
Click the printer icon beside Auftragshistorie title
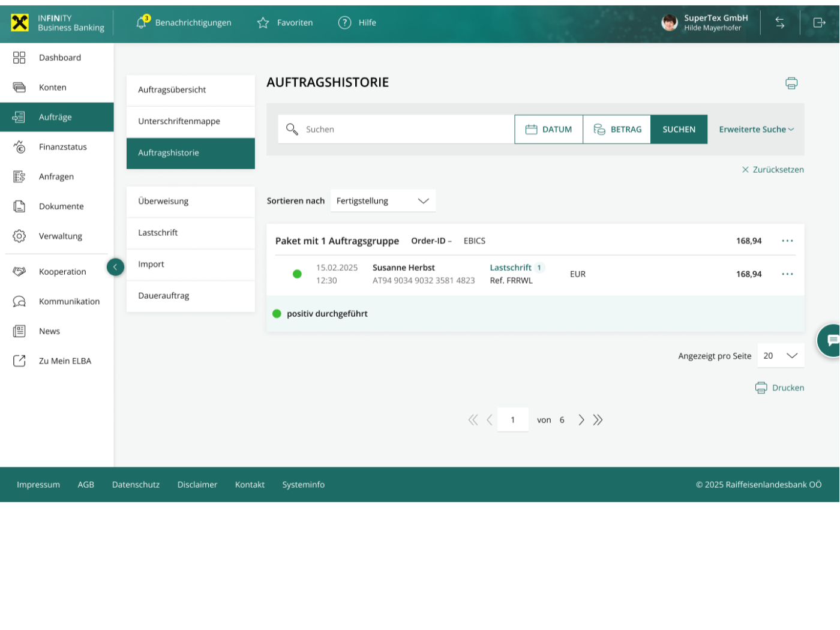click(x=791, y=83)
